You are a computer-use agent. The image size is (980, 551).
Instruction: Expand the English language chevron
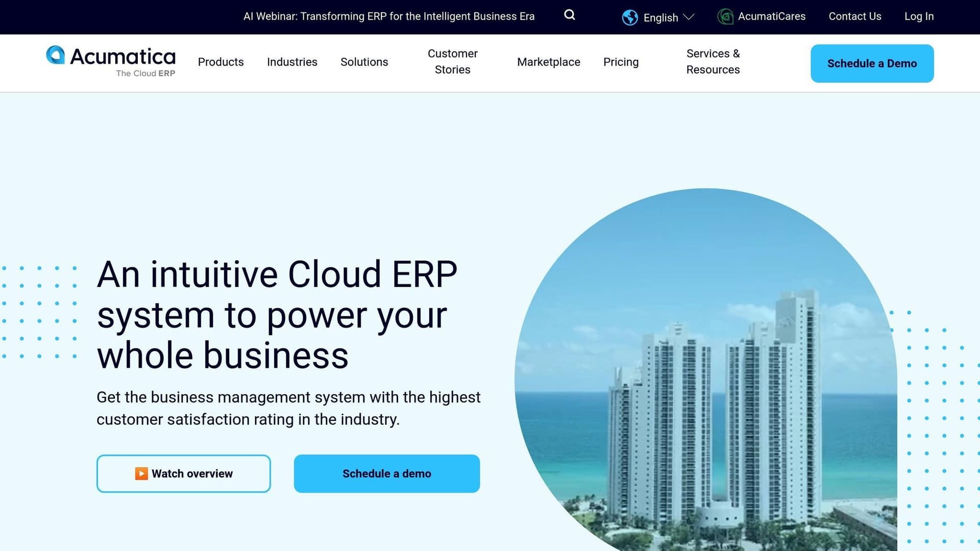tap(689, 17)
